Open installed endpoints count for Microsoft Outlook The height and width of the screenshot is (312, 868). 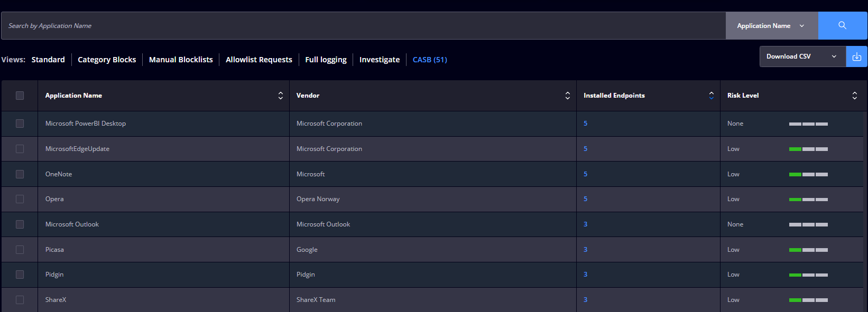point(585,224)
